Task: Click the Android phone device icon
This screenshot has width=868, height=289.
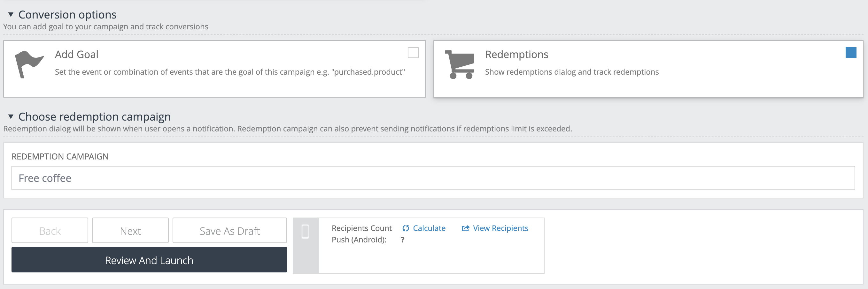Action: [305, 232]
